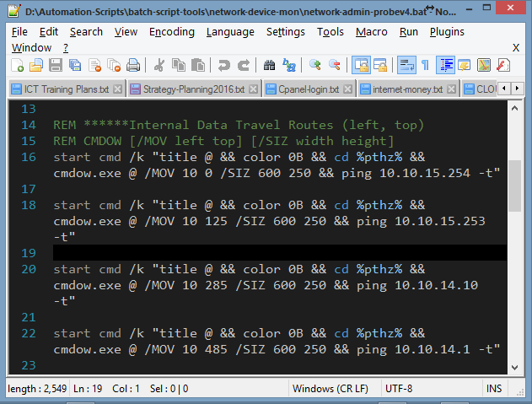Open the ? help menu
The height and width of the screenshot is (404, 532).
(x=66, y=47)
